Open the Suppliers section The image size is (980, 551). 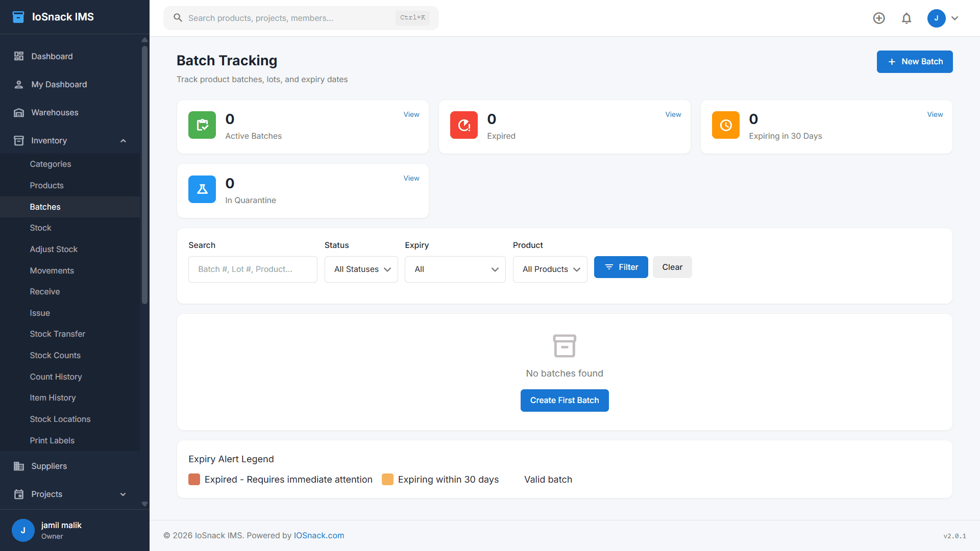[48, 466]
